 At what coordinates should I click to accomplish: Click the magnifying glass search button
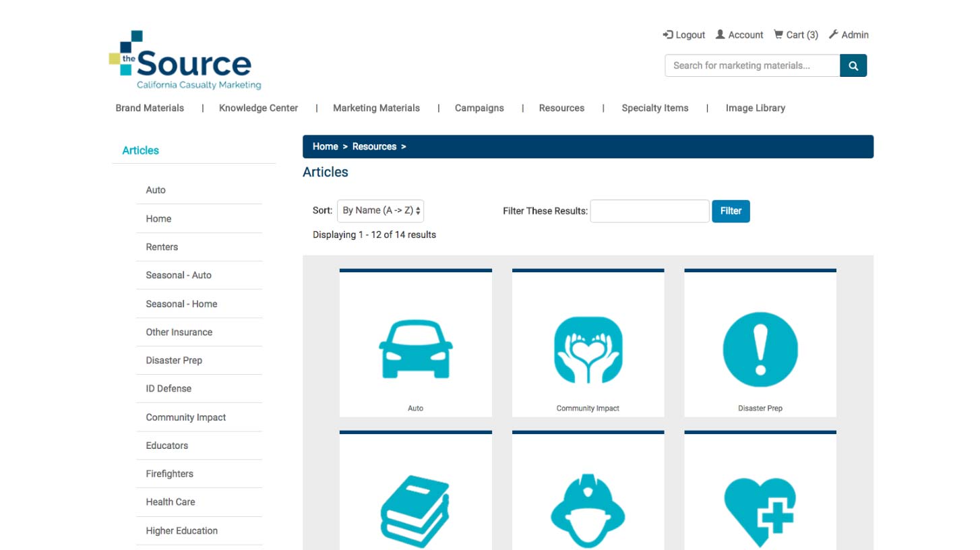pyautogui.click(x=853, y=65)
